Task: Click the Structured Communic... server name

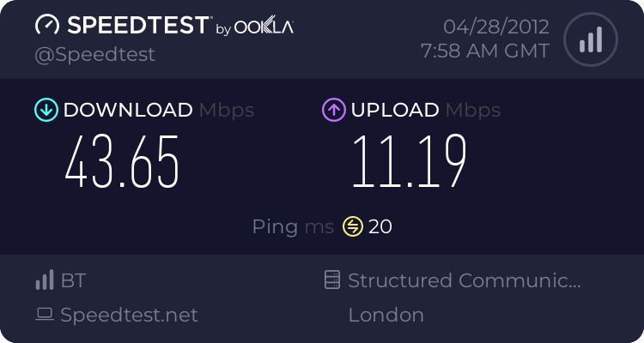Action: (465, 280)
